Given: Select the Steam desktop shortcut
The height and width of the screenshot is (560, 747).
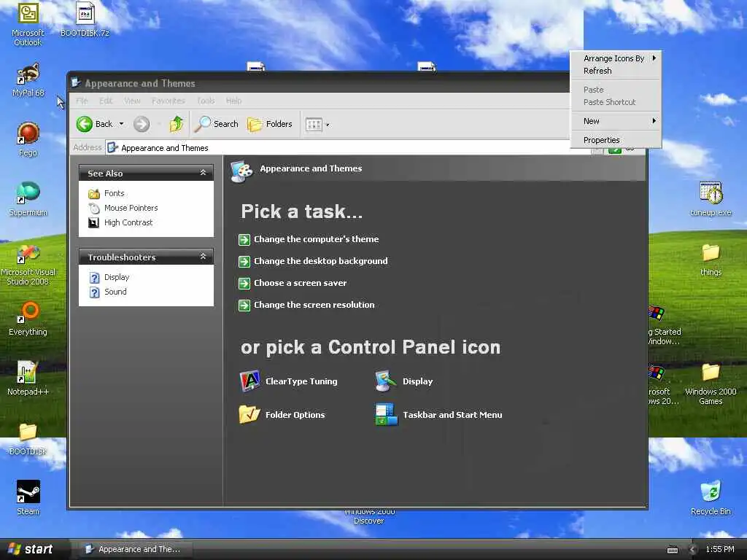Looking at the screenshot, I should 28,497.
